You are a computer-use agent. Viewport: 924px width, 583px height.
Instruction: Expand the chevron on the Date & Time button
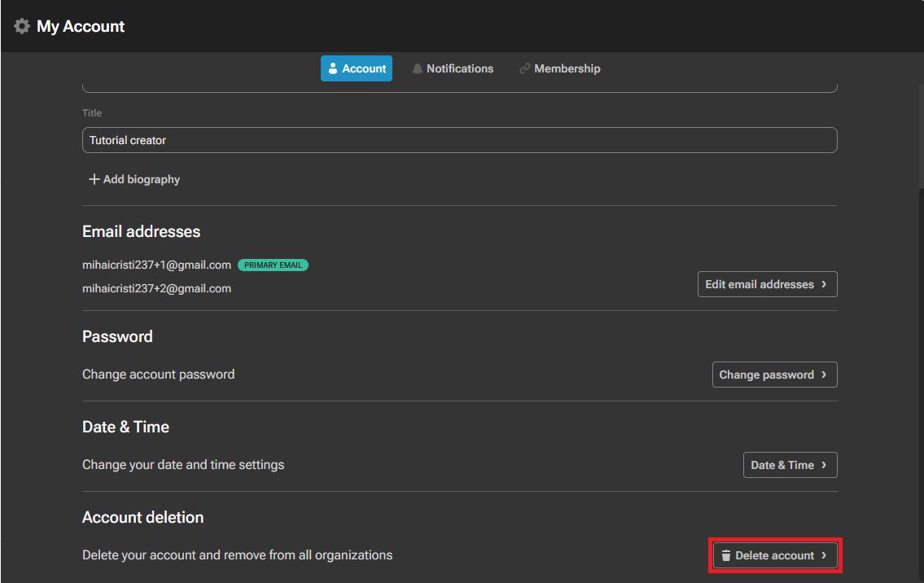[x=824, y=465]
